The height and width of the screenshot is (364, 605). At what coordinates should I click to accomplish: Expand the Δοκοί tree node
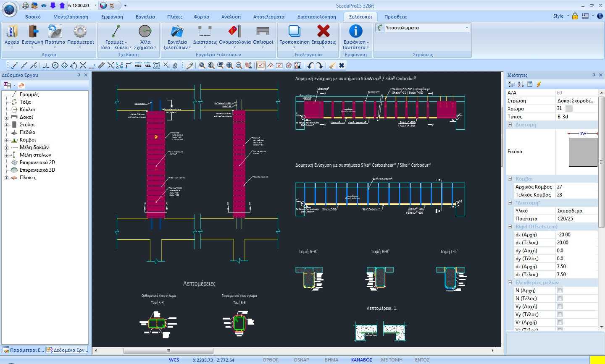pos(7,117)
